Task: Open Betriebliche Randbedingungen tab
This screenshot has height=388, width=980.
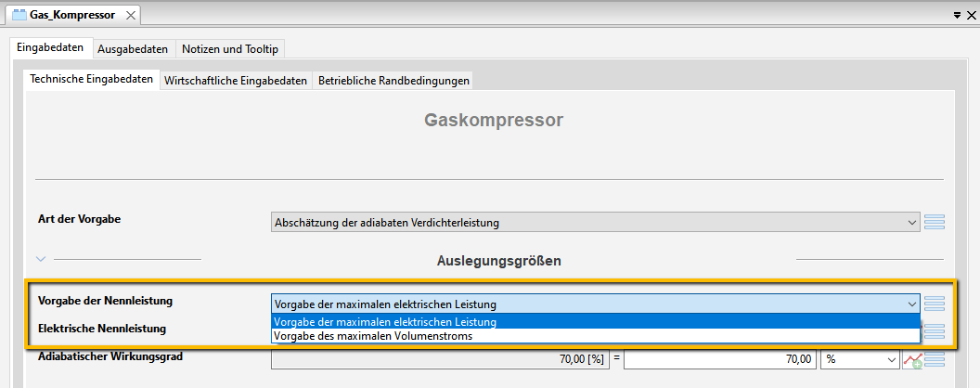Action: (x=393, y=81)
